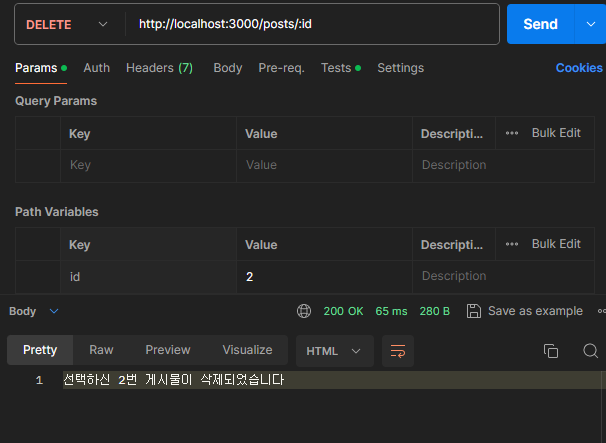
Task: Click the request URL field
Action: [x=312, y=24]
